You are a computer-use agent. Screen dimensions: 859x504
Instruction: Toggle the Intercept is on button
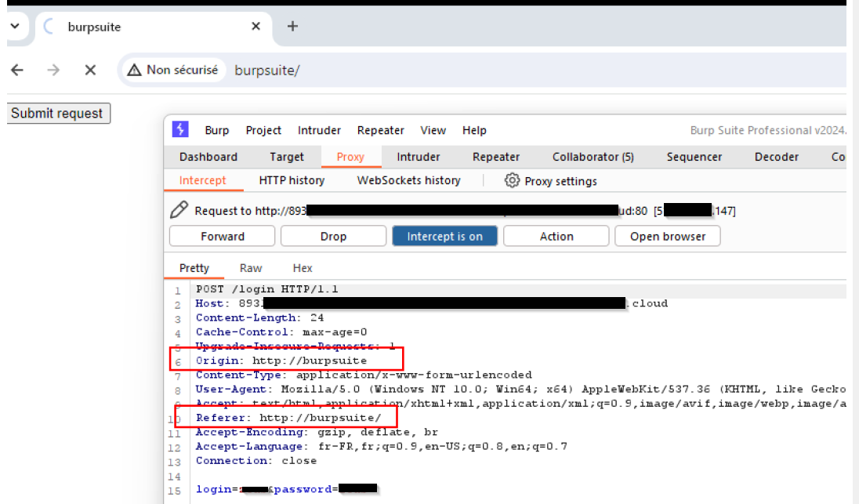(x=445, y=236)
